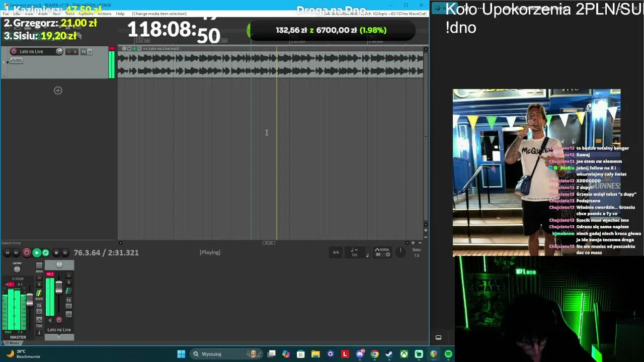644x362 pixels.
Task: Open FX on Lato na Live mixer strip
Action: pyautogui.click(x=69, y=300)
